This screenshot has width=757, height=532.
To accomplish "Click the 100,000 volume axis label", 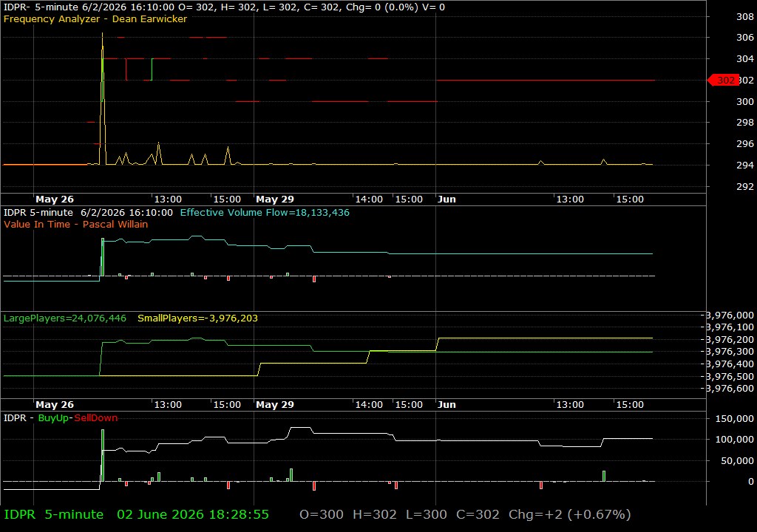I will [734, 440].
